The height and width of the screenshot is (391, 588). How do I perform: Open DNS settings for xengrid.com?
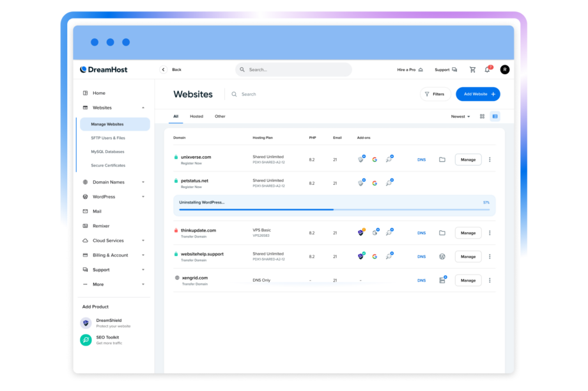click(421, 280)
